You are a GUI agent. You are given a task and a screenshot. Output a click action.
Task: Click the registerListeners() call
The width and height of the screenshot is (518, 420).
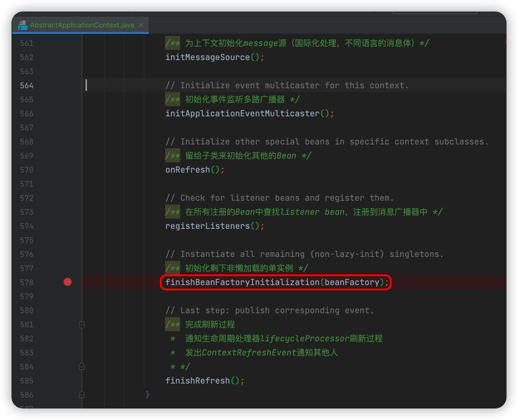[x=215, y=226]
